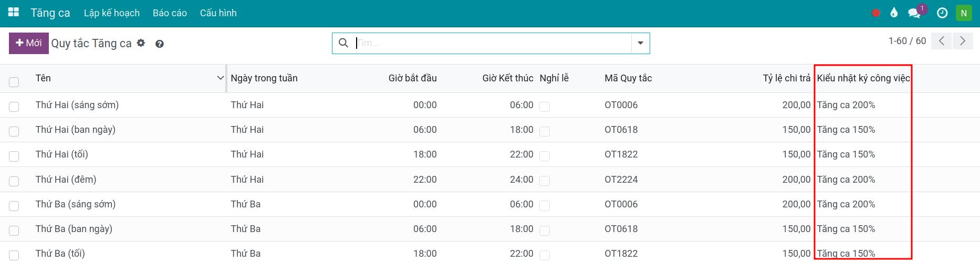The width and height of the screenshot is (980, 262).
Task: Sort by Nghỉ lễ column header
Action: 554,78
